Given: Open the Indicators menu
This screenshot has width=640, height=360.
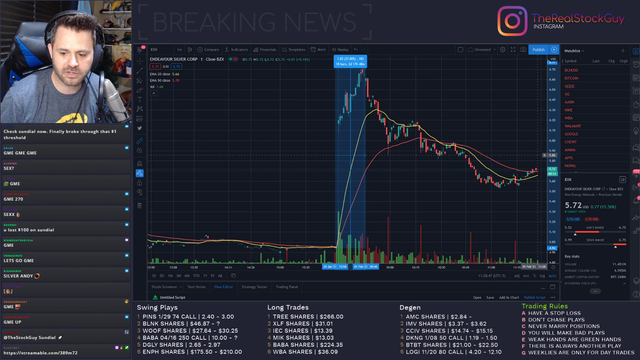Looking at the screenshot, I should (x=236, y=50).
